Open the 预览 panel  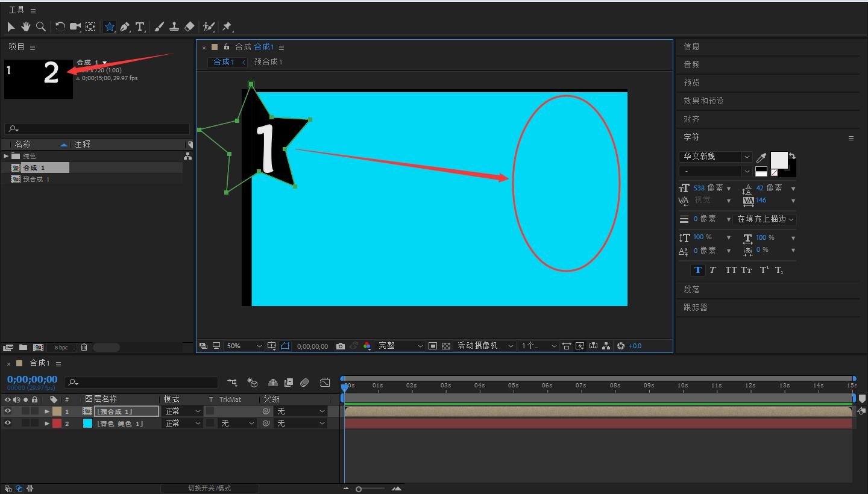click(x=691, y=83)
